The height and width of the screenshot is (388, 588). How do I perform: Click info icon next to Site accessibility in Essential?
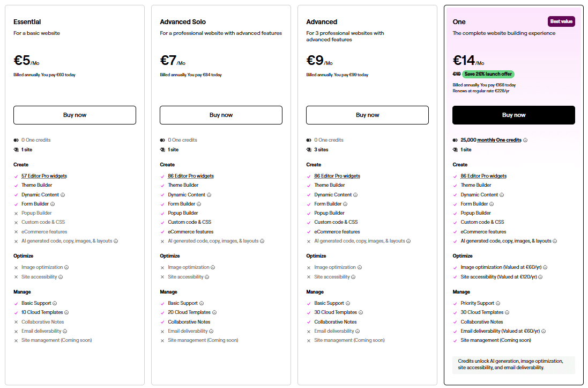[x=60, y=276]
